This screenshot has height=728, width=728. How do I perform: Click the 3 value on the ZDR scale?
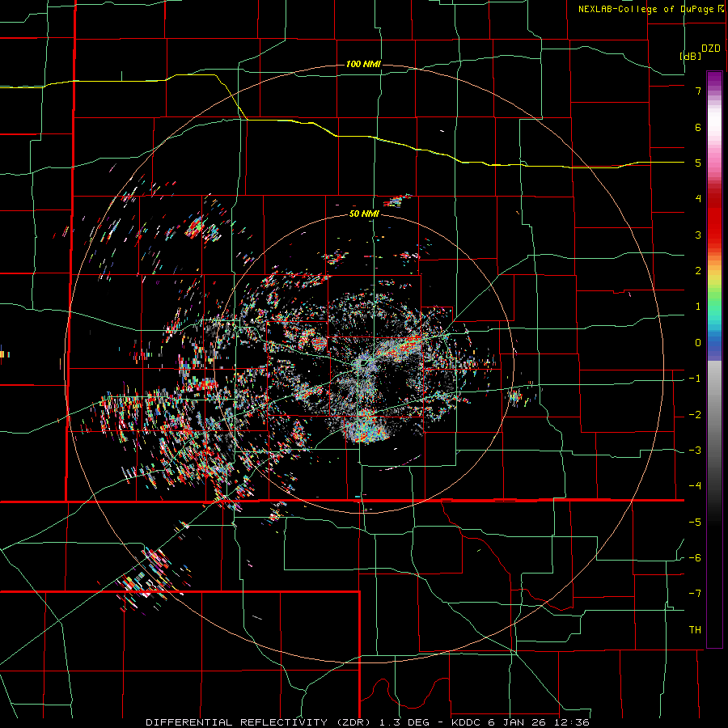coord(698,235)
